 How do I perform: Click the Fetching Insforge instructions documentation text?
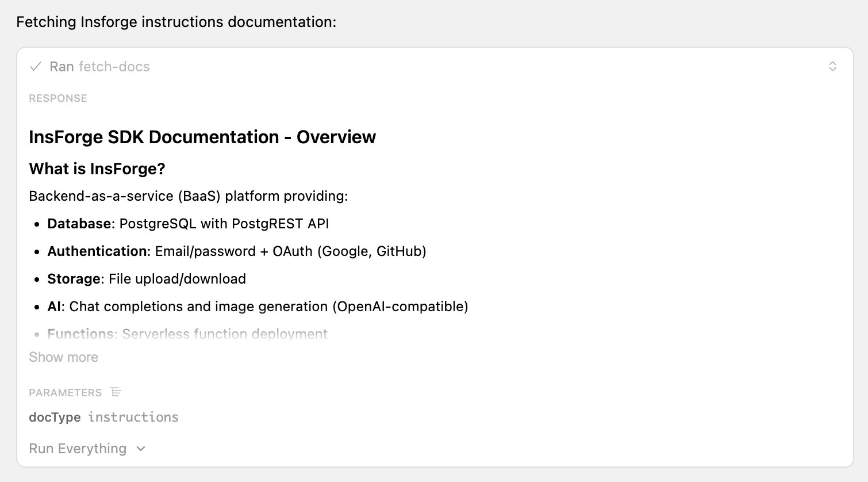pyautogui.click(x=176, y=22)
